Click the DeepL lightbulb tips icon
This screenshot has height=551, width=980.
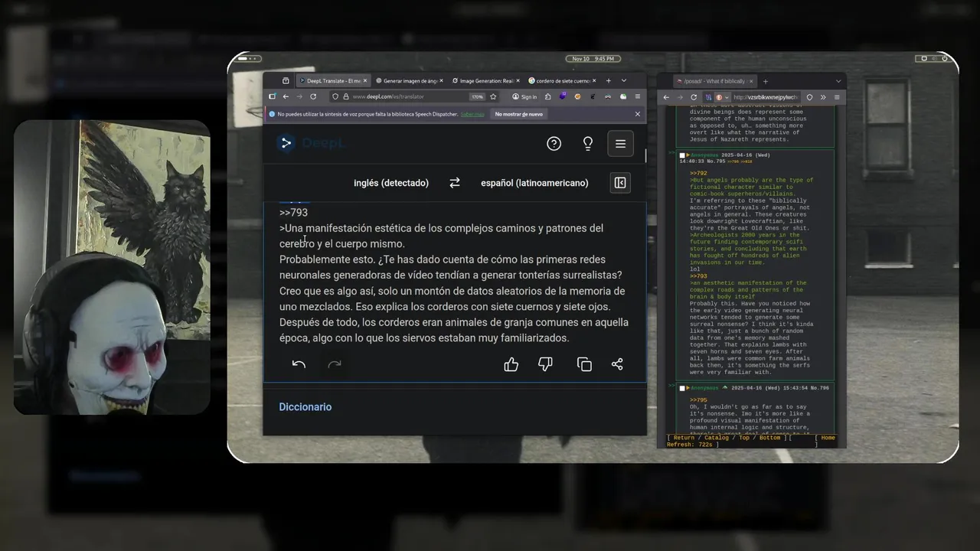pyautogui.click(x=587, y=143)
